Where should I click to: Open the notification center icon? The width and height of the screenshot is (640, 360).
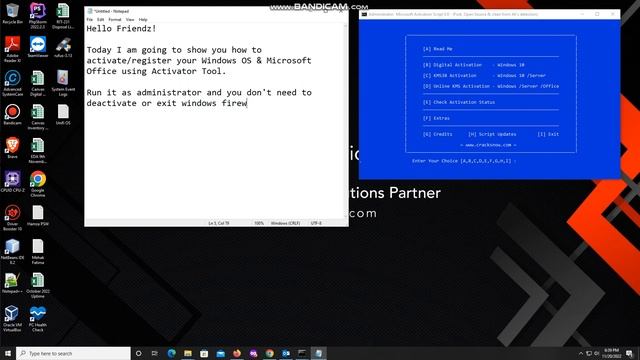[629, 353]
